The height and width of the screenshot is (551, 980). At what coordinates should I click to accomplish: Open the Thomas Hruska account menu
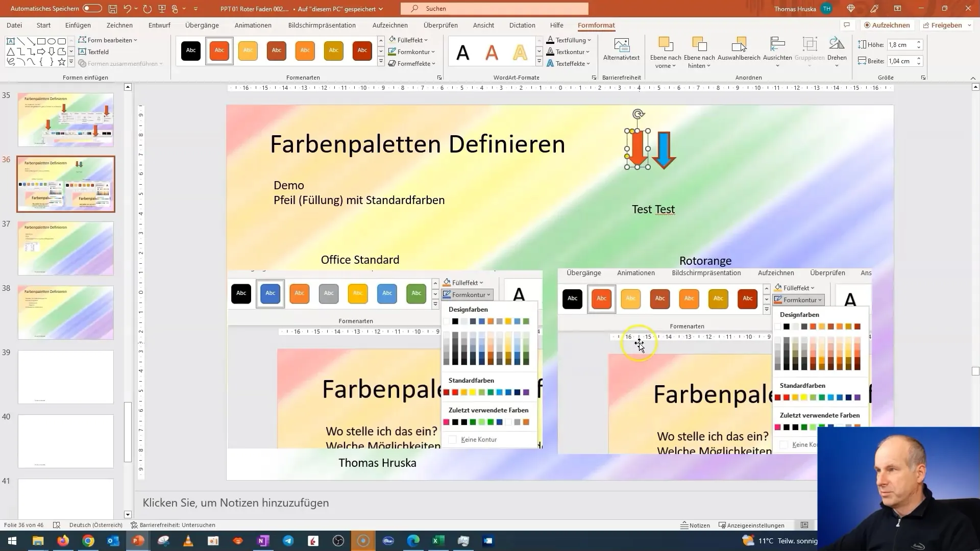point(802,9)
